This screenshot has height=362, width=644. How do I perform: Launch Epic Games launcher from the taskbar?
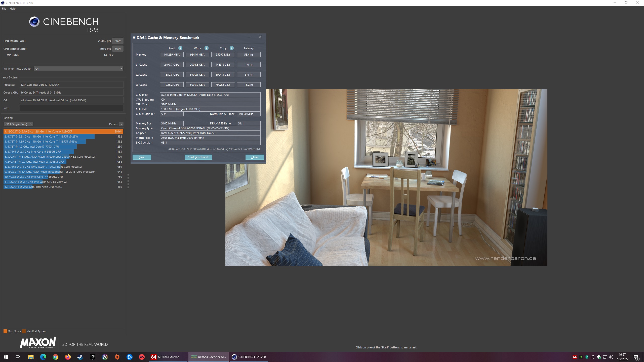pyautogui.click(x=92, y=357)
